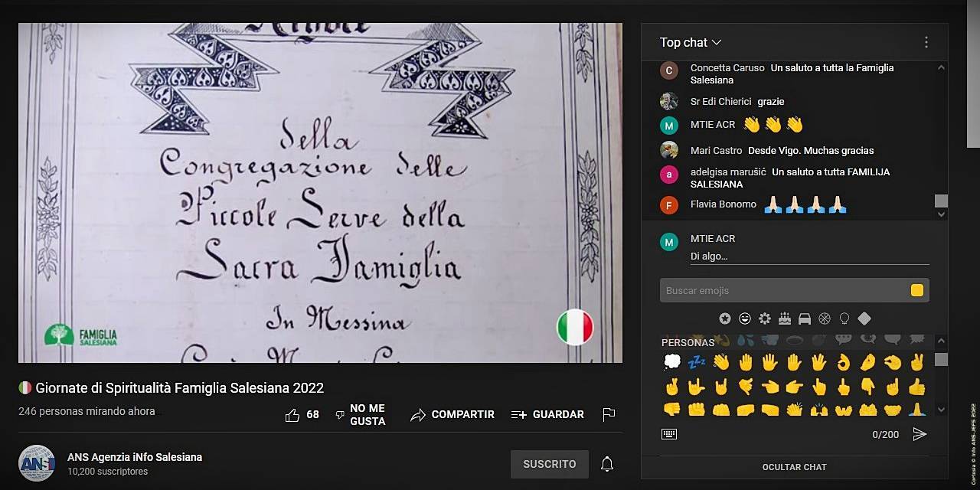Viewport: 980px width, 490px height.
Task: Switch to the smiley faces emoji category
Action: tap(745, 318)
